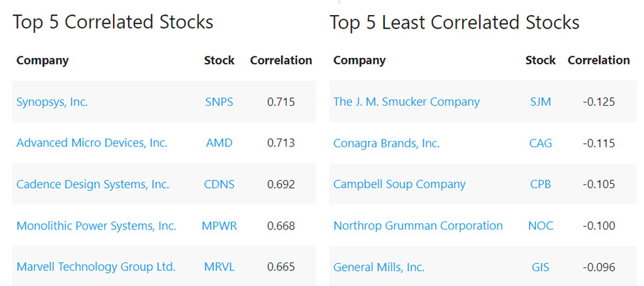The image size is (644, 286).
Task: Open the Synopsys, Inc. company link
Action: click(x=52, y=102)
